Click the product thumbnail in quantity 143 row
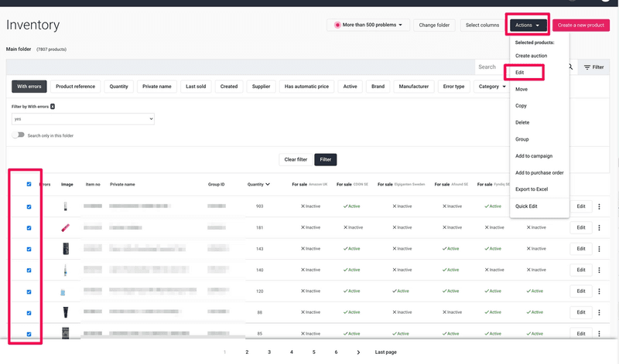Viewport: 619px width, 364px height. tap(66, 249)
